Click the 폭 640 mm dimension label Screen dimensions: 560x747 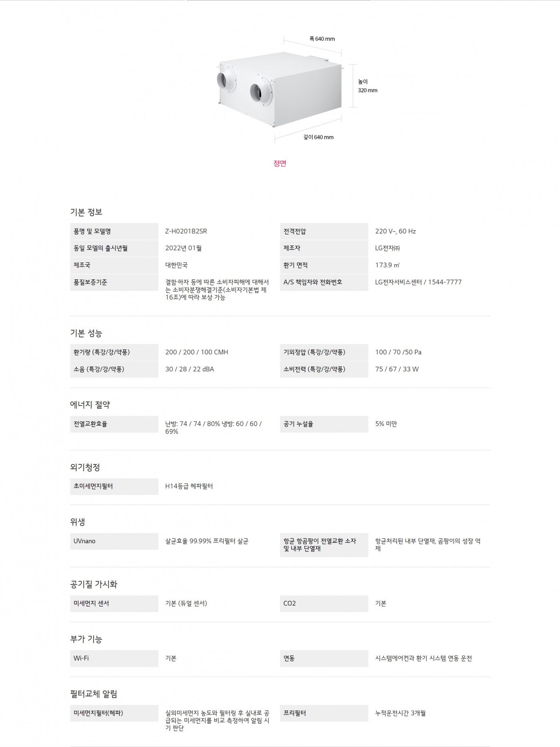click(x=322, y=39)
